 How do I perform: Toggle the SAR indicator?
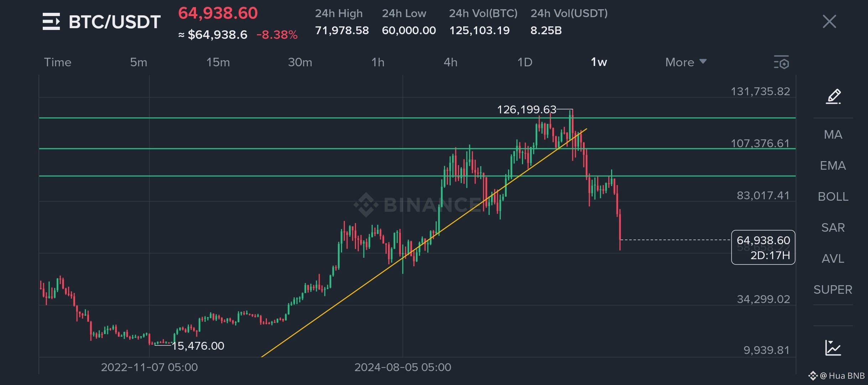[x=833, y=228]
